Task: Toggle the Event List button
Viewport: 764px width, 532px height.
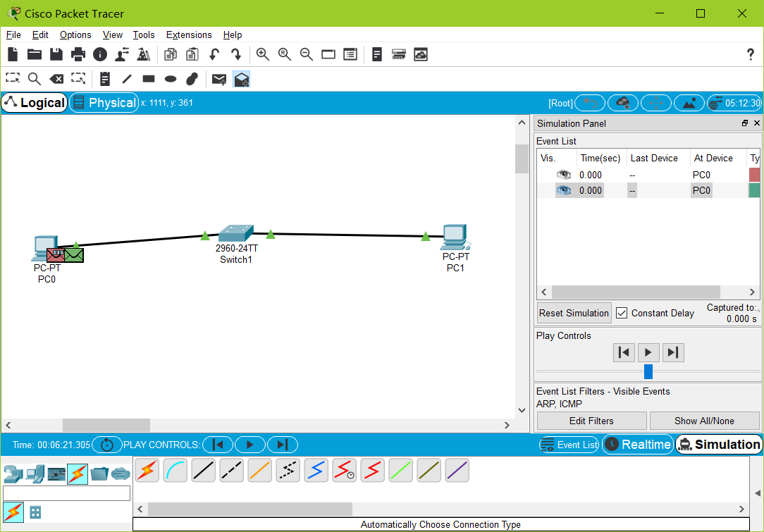Action: (x=569, y=445)
